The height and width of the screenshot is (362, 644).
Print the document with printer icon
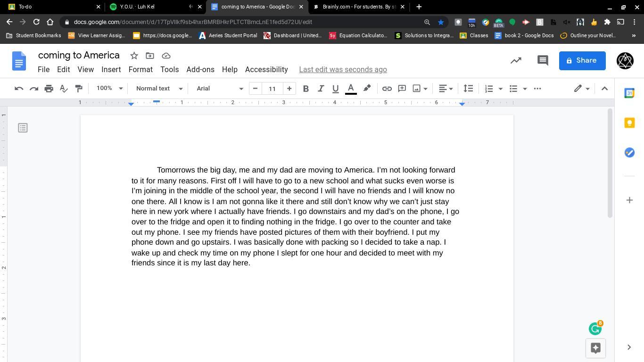pyautogui.click(x=49, y=89)
